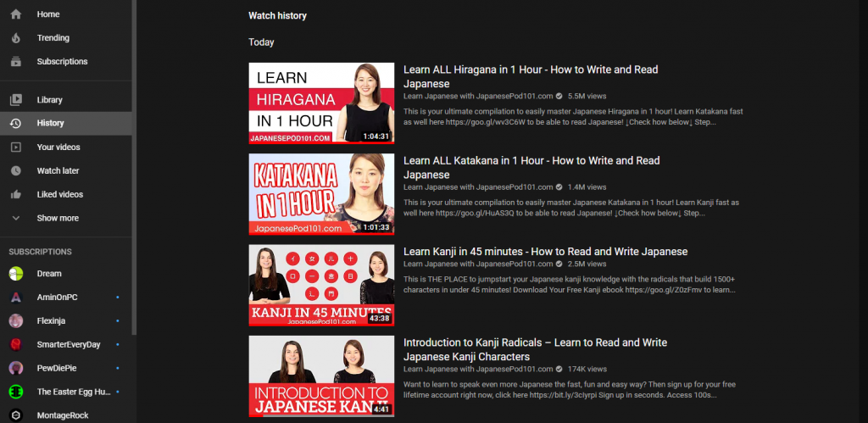
Task: Click the MontageRock channel avatar
Action: [16, 415]
